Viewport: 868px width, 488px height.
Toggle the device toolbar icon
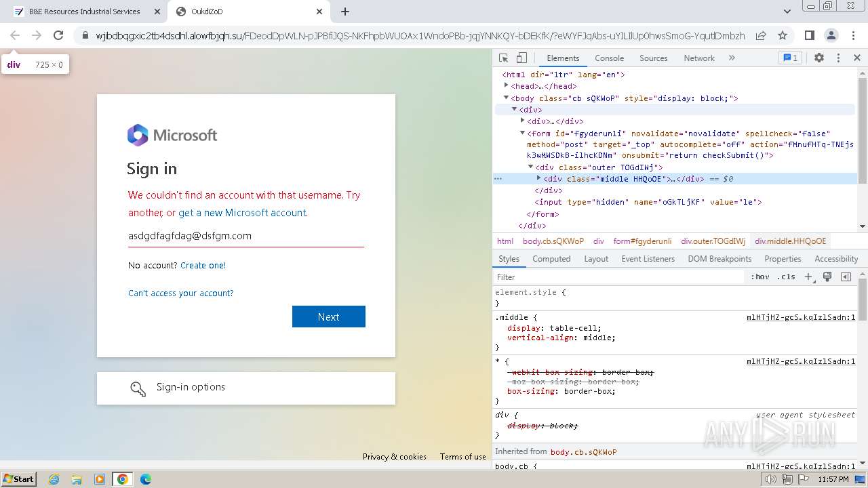[x=521, y=58]
